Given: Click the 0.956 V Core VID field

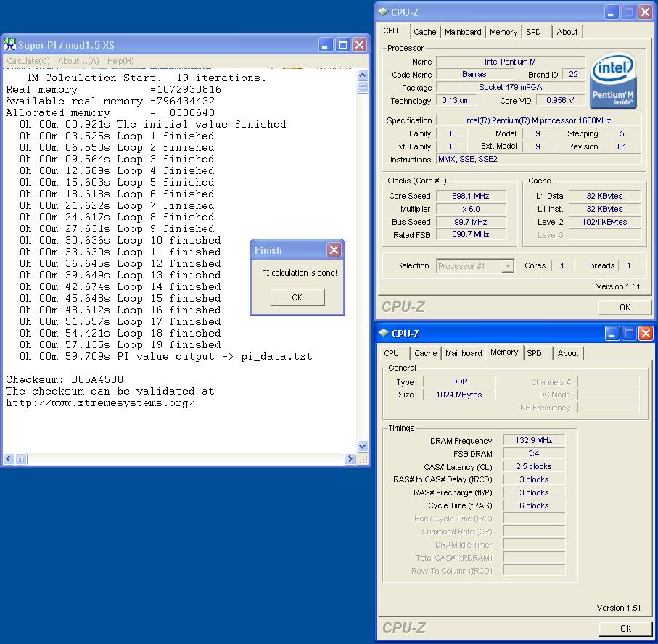Looking at the screenshot, I should click(x=560, y=100).
